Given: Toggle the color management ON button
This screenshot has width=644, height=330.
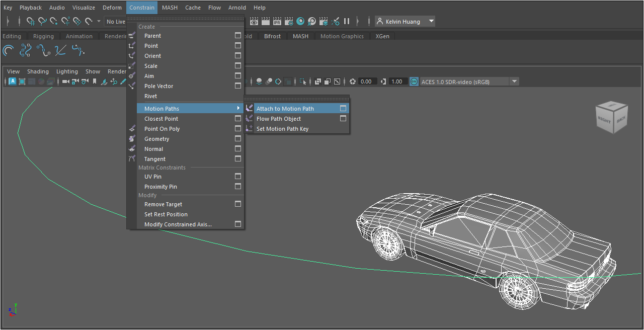Looking at the screenshot, I should [x=414, y=81].
